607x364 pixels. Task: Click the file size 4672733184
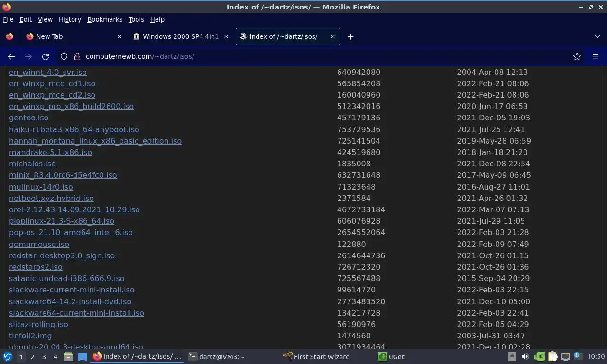pos(361,210)
